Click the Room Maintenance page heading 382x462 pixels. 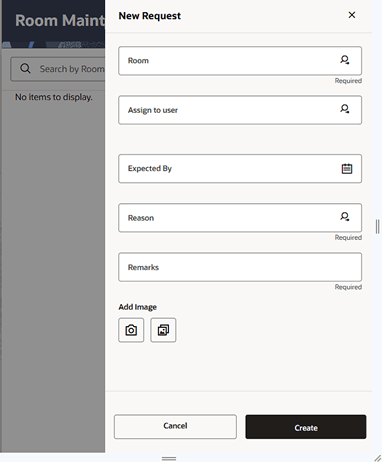tap(60, 21)
